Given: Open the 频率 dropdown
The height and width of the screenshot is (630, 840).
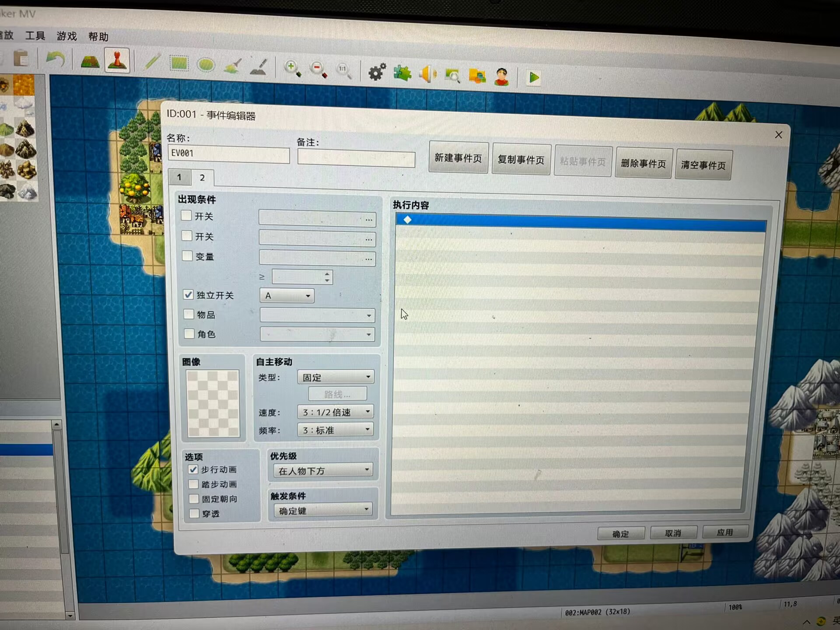Looking at the screenshot, I should (336, 430).
